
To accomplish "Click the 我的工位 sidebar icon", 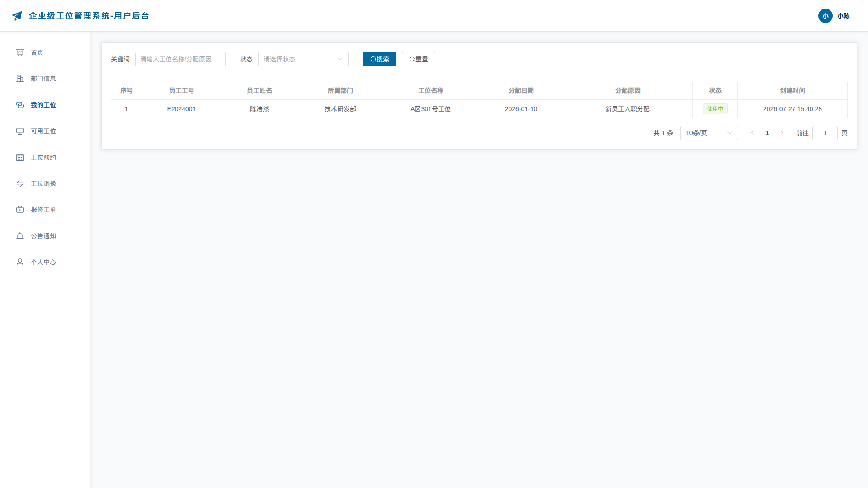I will 20,105.
